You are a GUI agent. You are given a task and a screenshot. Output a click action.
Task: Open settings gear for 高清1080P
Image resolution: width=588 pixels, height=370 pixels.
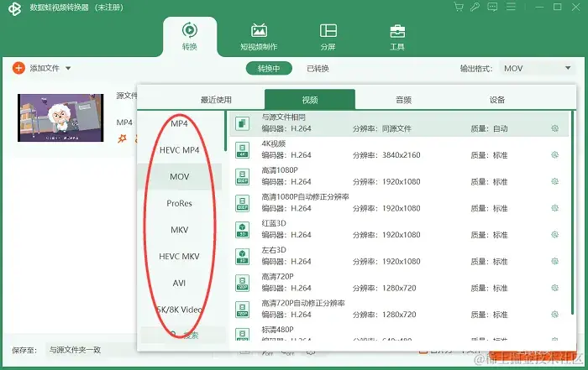point(555,181)
